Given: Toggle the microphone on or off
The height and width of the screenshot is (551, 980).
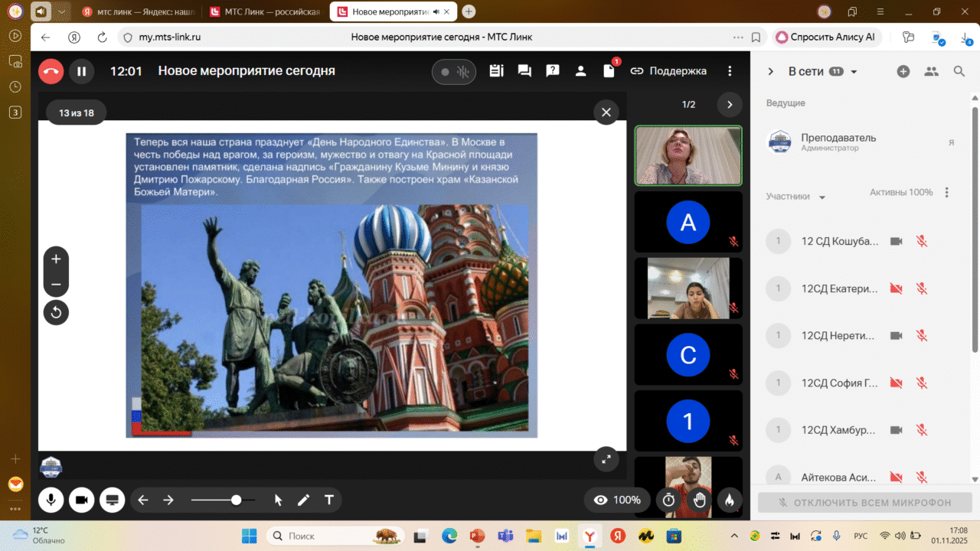Looking at the screenshot, I should pos(51,500).
